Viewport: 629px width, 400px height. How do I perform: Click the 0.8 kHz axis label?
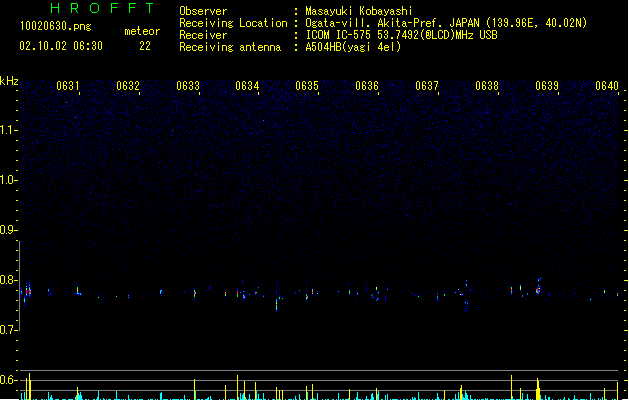pos(8,280)
